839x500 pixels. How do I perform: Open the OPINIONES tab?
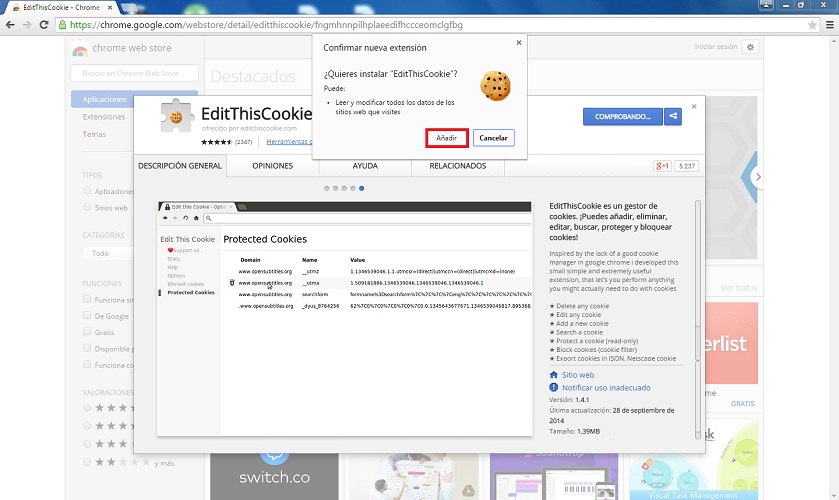pos(272,166)
